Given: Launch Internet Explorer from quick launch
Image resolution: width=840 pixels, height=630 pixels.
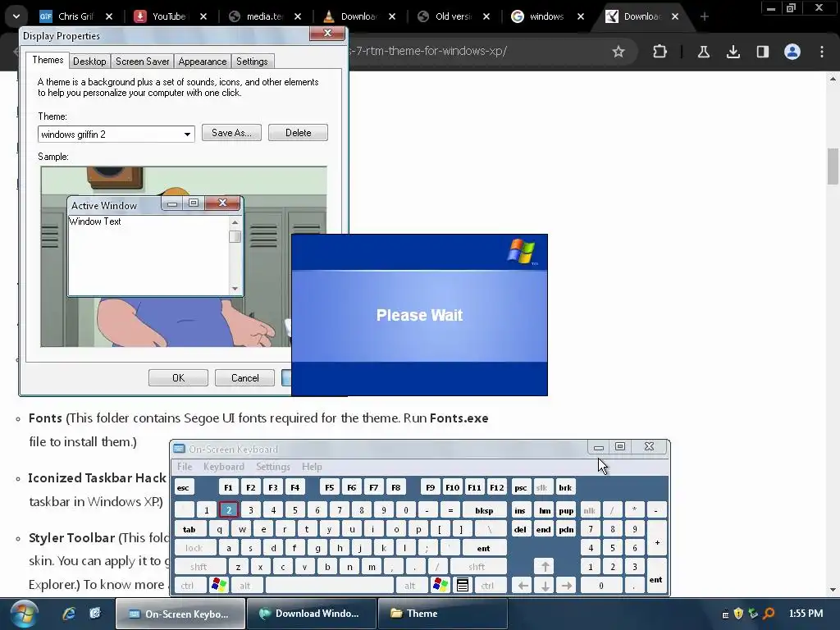Looking at the screenshot, I should [69, 614].
